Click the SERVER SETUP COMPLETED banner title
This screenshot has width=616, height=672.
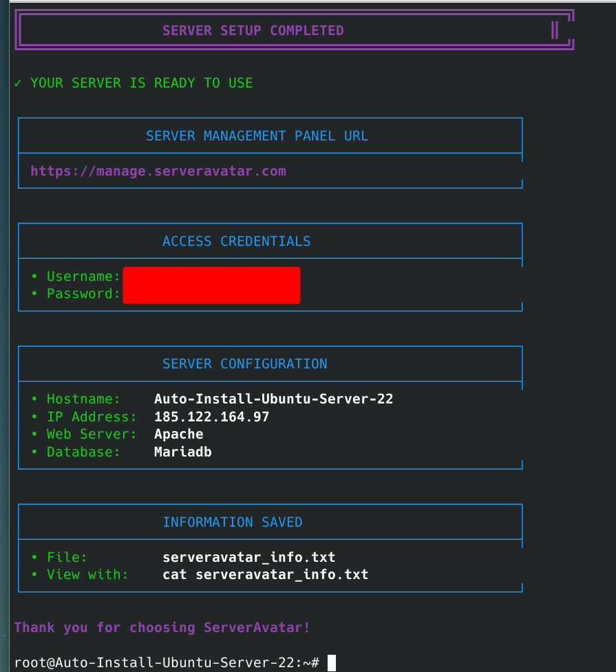tap(253, 30)
